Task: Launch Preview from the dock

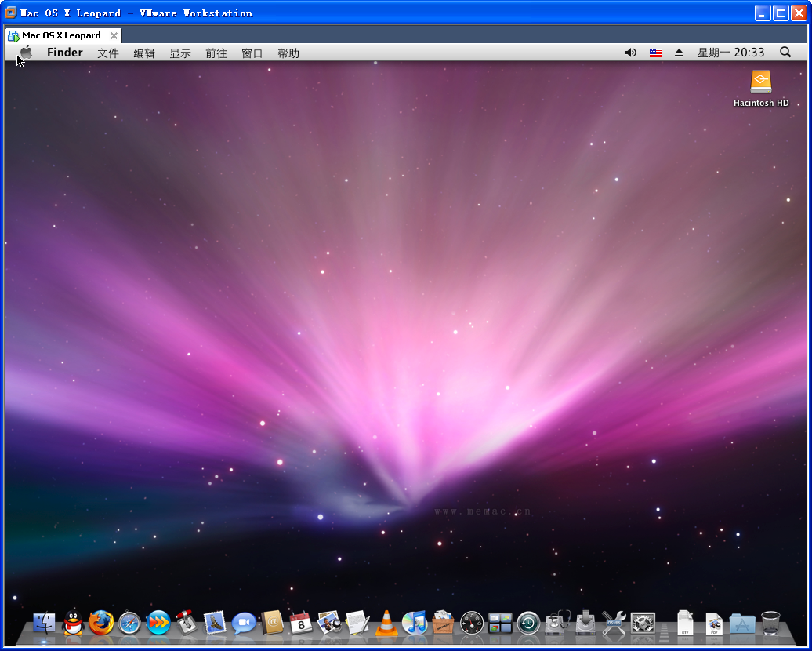Action: (329, 623)
